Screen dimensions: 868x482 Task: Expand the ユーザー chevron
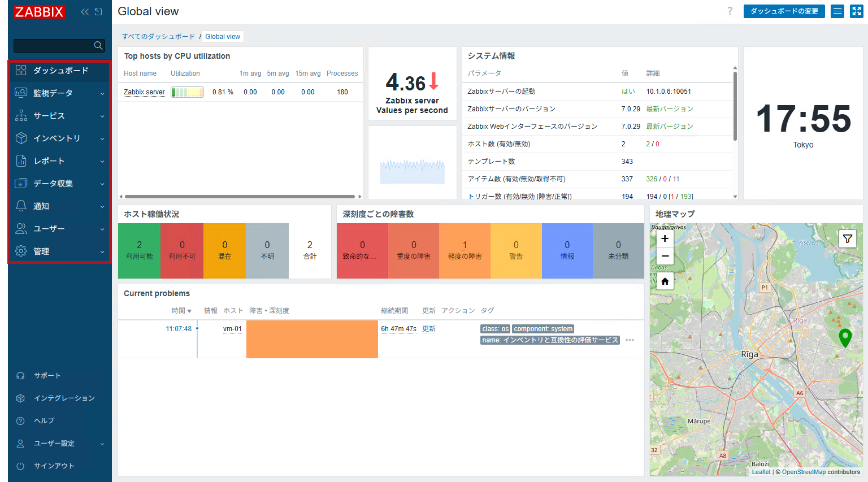[102, 229]
